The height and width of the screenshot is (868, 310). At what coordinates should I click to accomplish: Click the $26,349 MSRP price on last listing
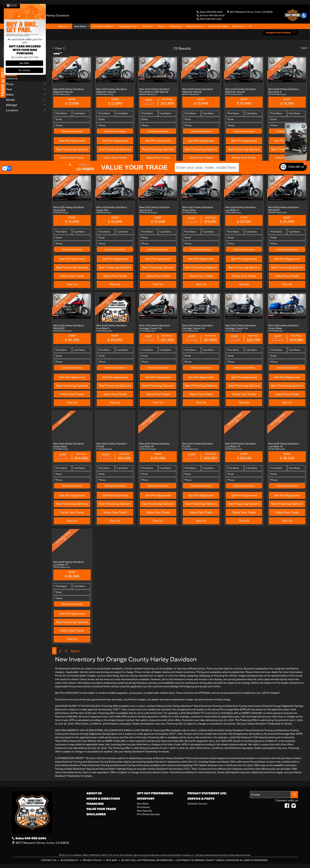(72, 577)
